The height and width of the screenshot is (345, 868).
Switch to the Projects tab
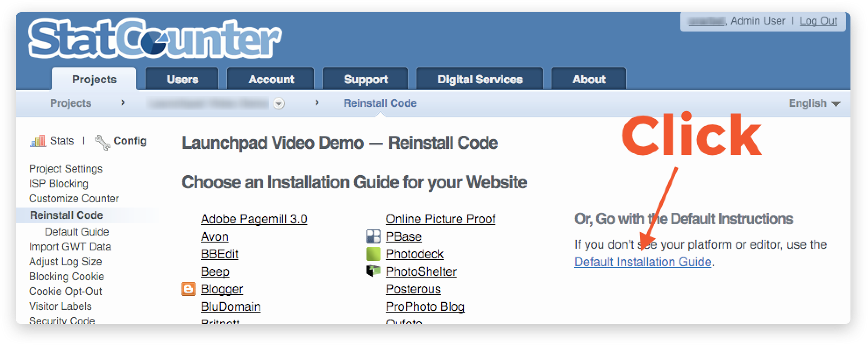[94, 79]
